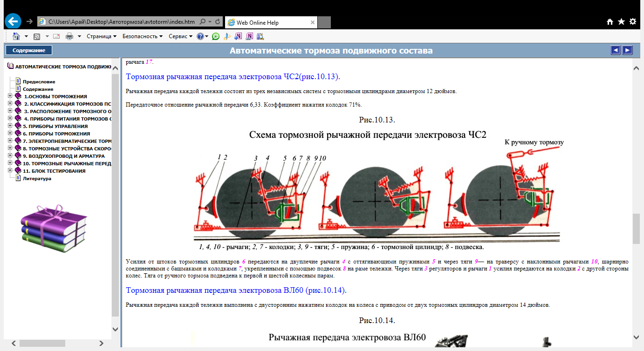This screenshot has height=351, width=644.
Task: Select 3. РАСПОЛОЖЕНИЕ ТОРМОЗНОГО chapter
Action: (67, 111)
